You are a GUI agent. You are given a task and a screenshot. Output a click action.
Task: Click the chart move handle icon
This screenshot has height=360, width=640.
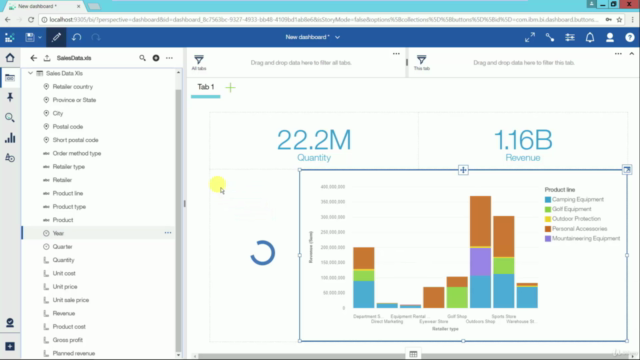pyautogui.click(x=463, y=170)
